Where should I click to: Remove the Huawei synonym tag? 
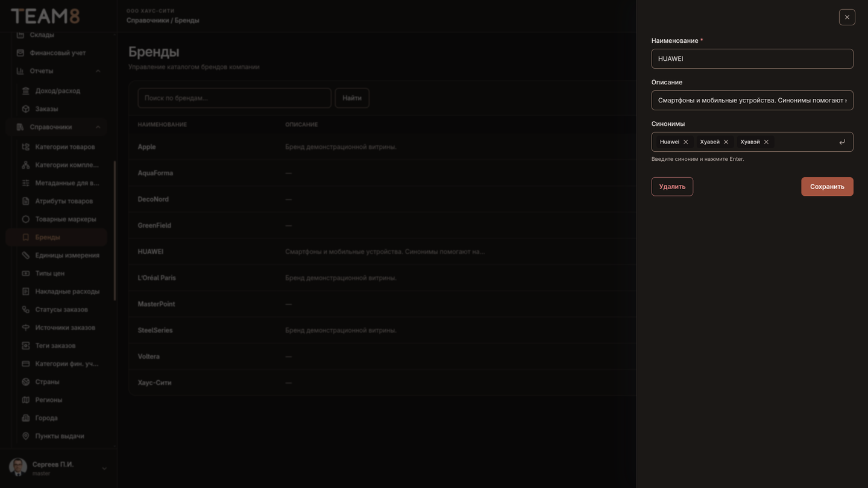[686, 142]
